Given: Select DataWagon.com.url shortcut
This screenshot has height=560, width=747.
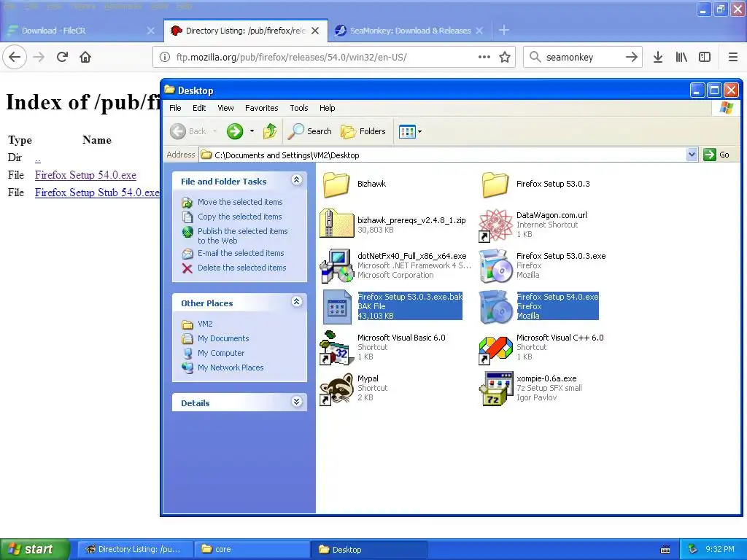Looking at the screenshot, I should click(533, 225).
